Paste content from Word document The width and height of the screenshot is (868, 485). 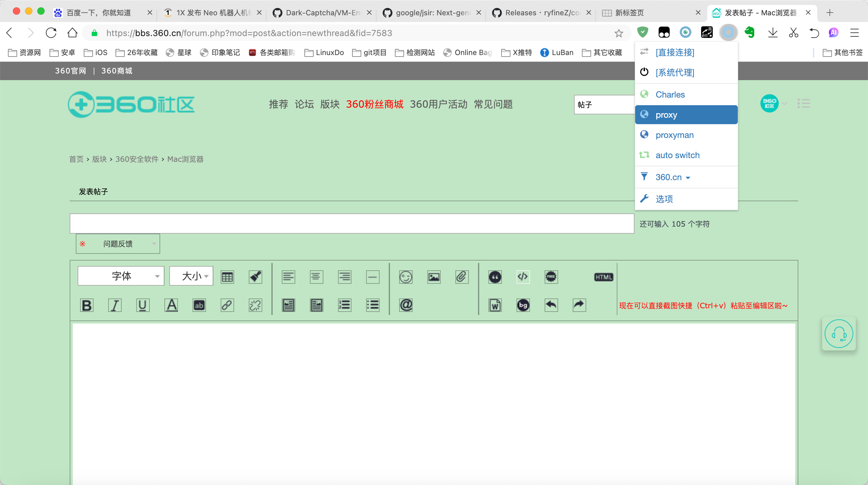(x=495, y=305)
